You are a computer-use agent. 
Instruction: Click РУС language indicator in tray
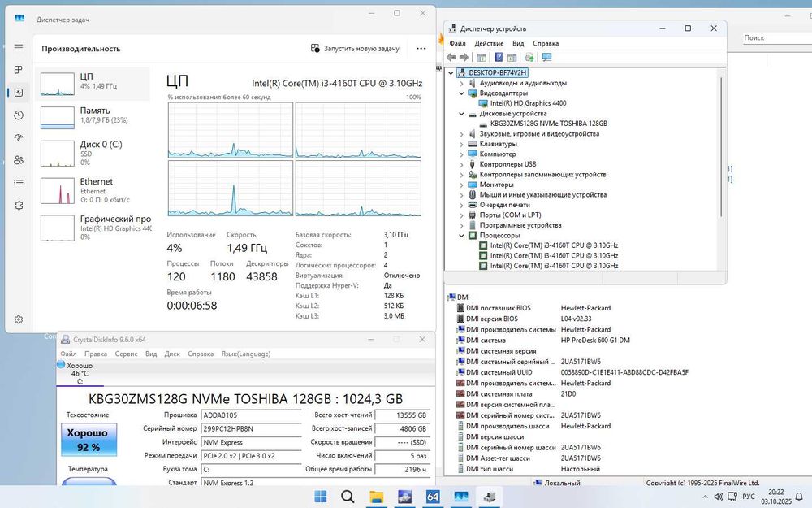pyautogui.click(x=749, y=497)
